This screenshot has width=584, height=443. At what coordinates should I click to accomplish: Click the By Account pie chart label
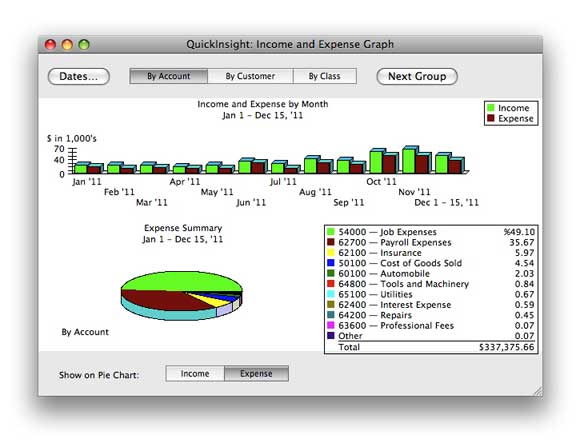tap(85, 332)
